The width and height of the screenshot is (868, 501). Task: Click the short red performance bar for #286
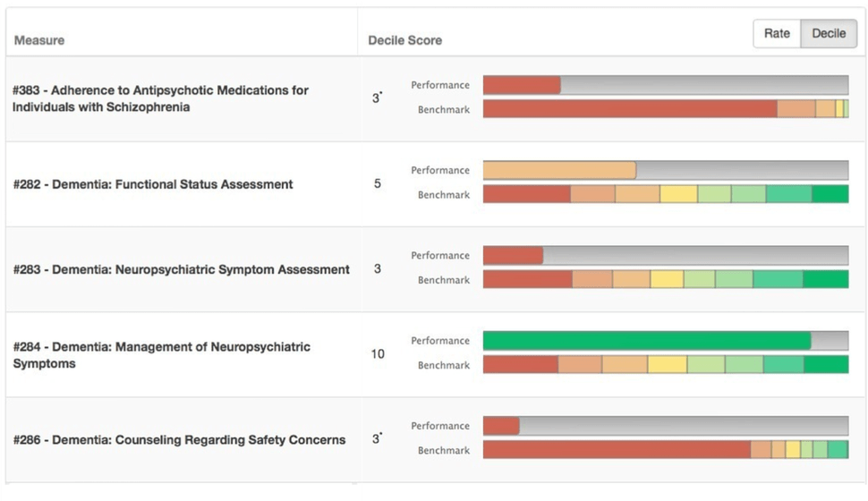(x=501, y=426)
